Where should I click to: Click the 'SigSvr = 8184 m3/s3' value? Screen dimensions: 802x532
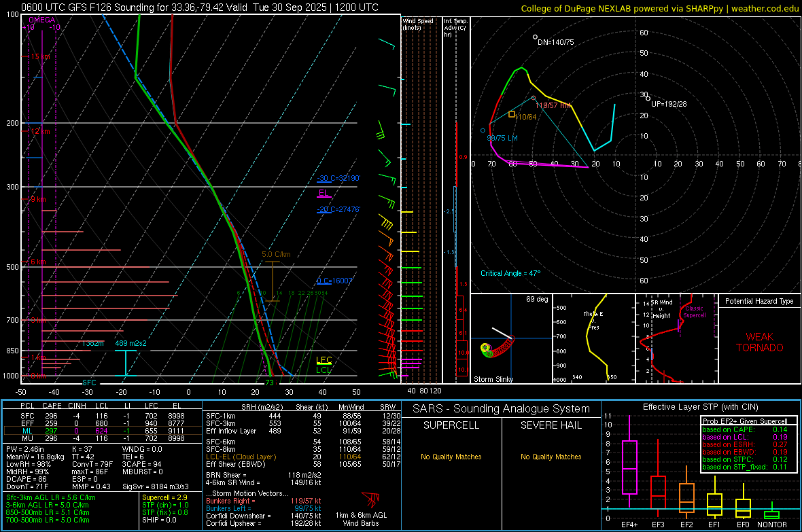click(x=156, y=486)
